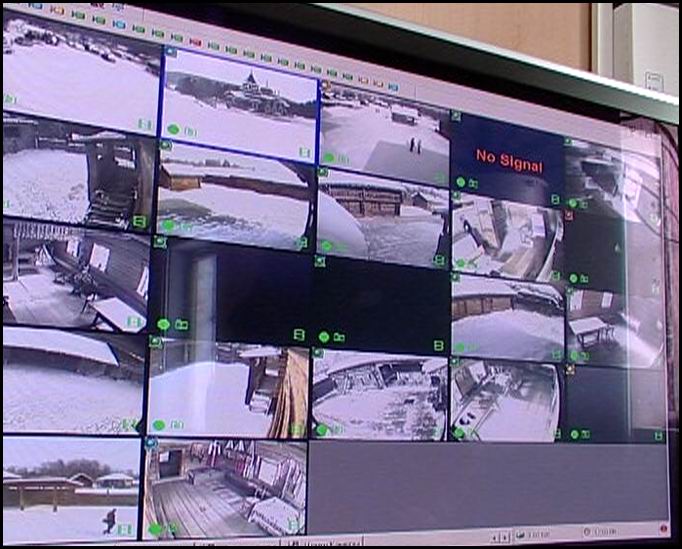Click record icon on No Signal tile
682x549 pixels.
[x=555, y=199]
